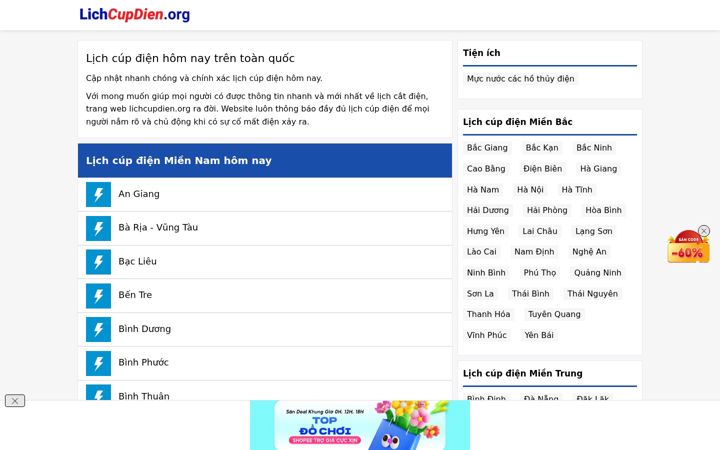Select Hòa Bình province link
The height and width of the screenshot is (450, 720).
603,210
